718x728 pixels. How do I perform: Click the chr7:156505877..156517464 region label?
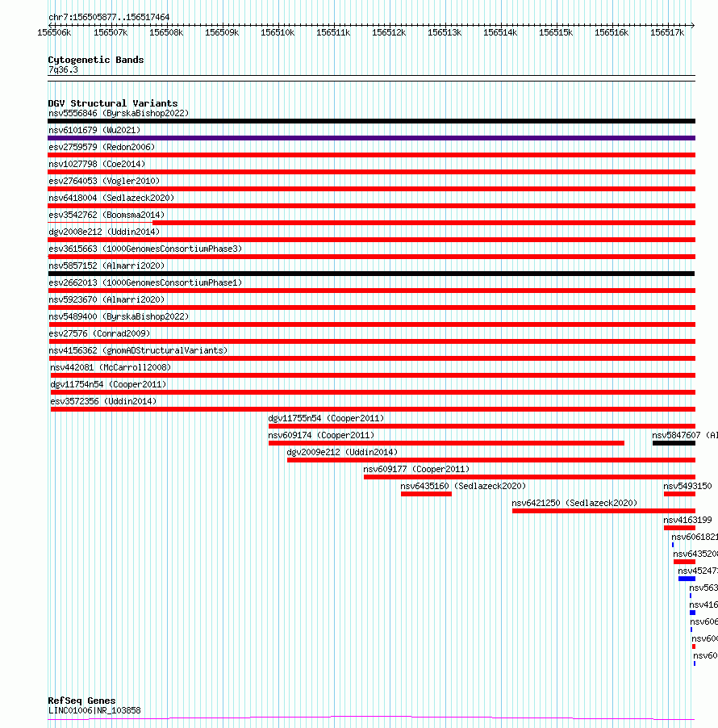click(x=109, y=17)
